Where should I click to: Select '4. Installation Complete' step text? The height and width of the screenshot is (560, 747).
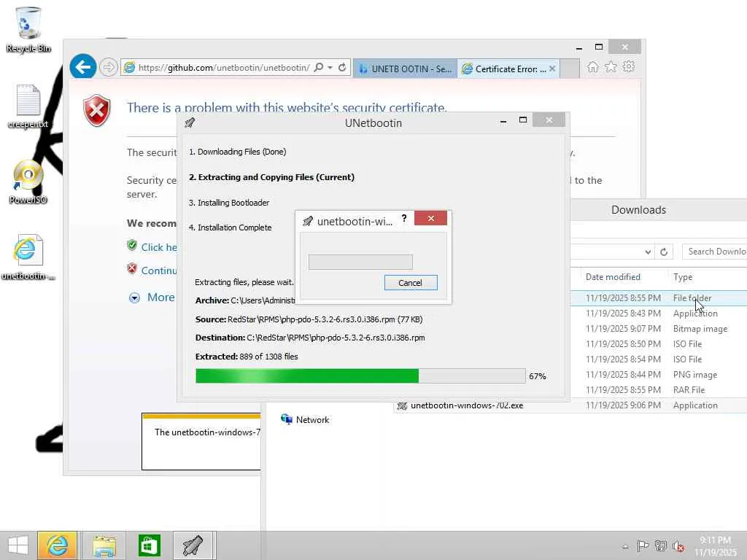pyautogui.click(x=230, y=227)
